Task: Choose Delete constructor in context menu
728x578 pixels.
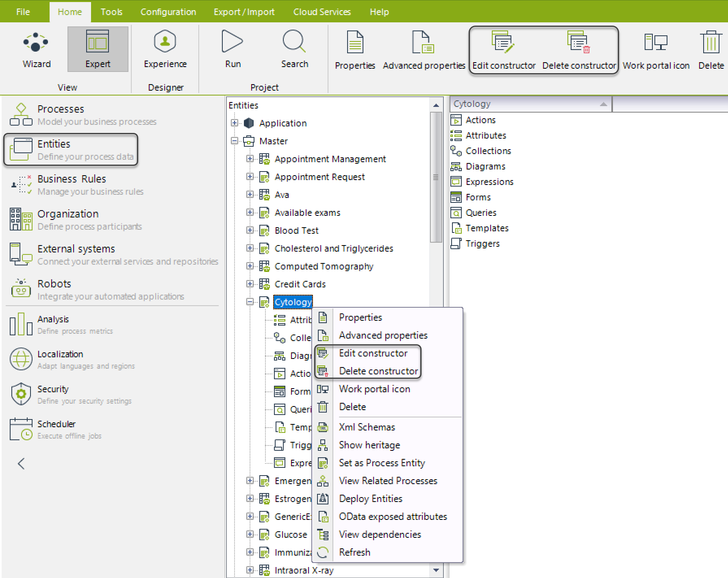Action: [388, 371]
